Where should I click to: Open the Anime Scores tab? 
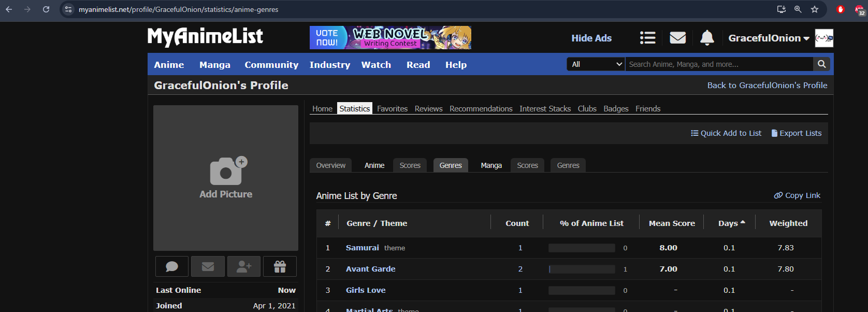point(410,165)
